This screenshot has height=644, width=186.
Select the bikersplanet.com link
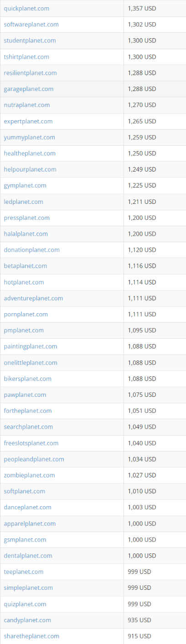click(27, 379)
